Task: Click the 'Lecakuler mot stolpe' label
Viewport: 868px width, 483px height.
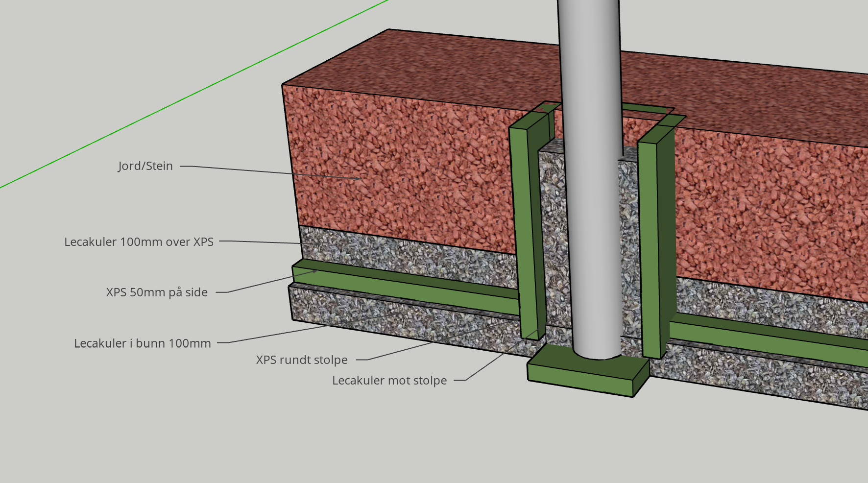Action: (x=389, y=381)
